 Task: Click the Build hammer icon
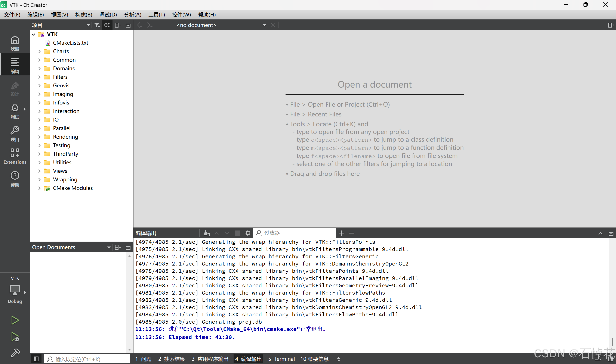coord(15,353)
